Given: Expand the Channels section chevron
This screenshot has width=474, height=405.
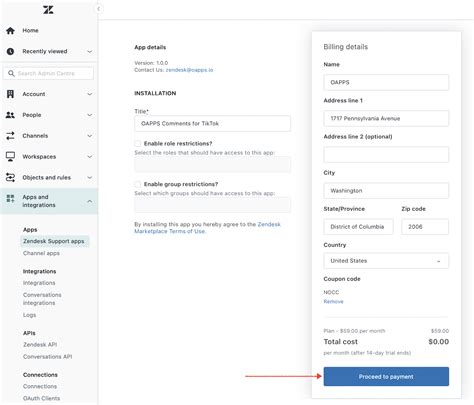Looking at the screenshot, I should [x=90, y=136].
